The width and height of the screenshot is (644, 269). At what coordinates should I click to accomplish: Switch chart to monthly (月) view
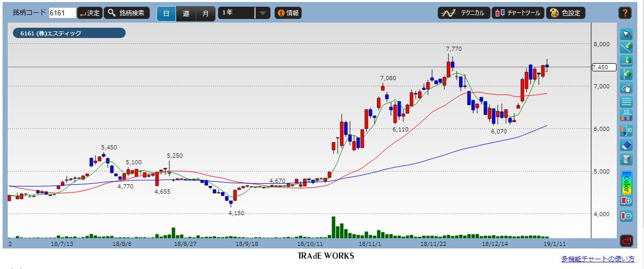coord(205,13)
